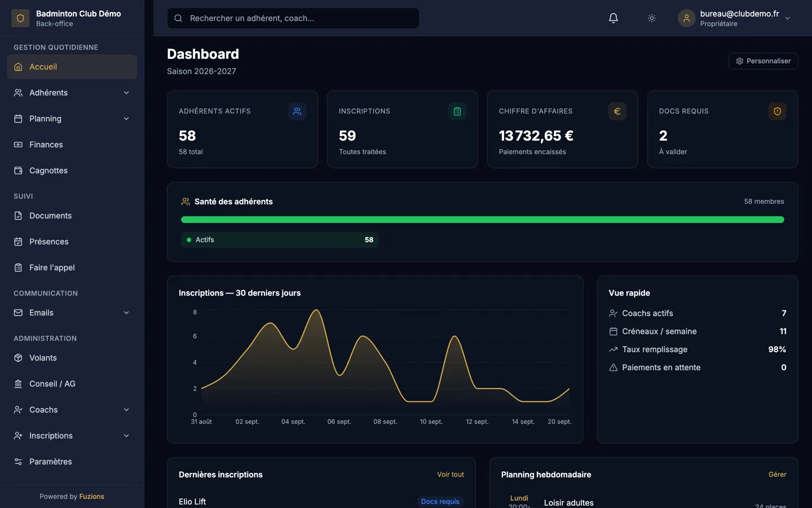
Task: Expand the Planning sidebar submenu
Action: pyautogui.click(x=72, y=119)
